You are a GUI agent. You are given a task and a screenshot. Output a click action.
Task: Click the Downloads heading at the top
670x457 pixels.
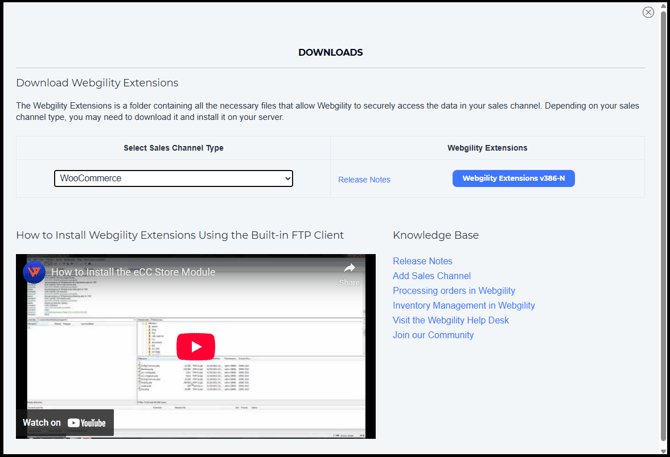pyautogui.click(x=330, y=52)
